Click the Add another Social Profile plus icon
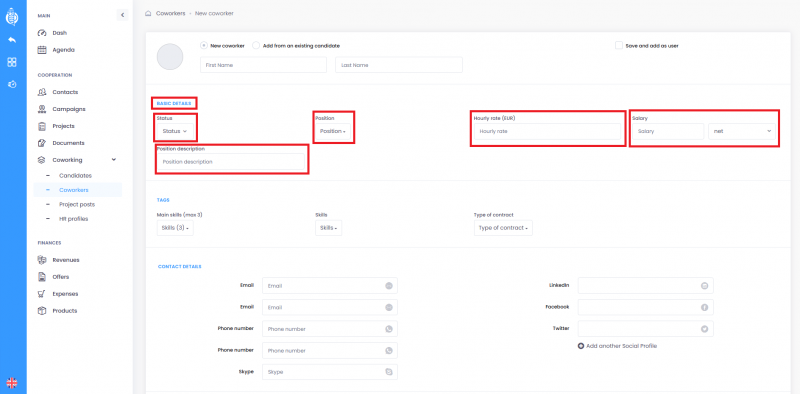 click(x=581, y=346)
